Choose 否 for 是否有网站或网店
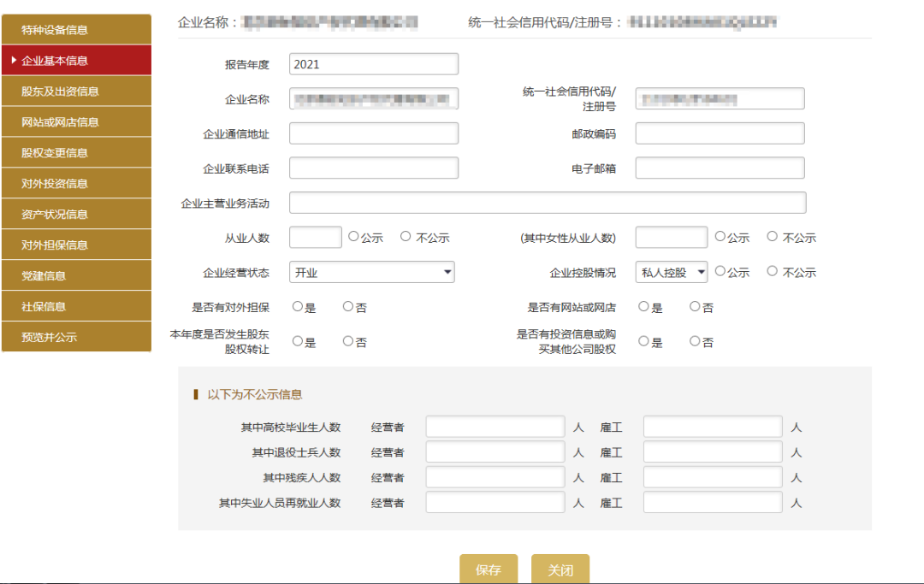 (695, 306)
